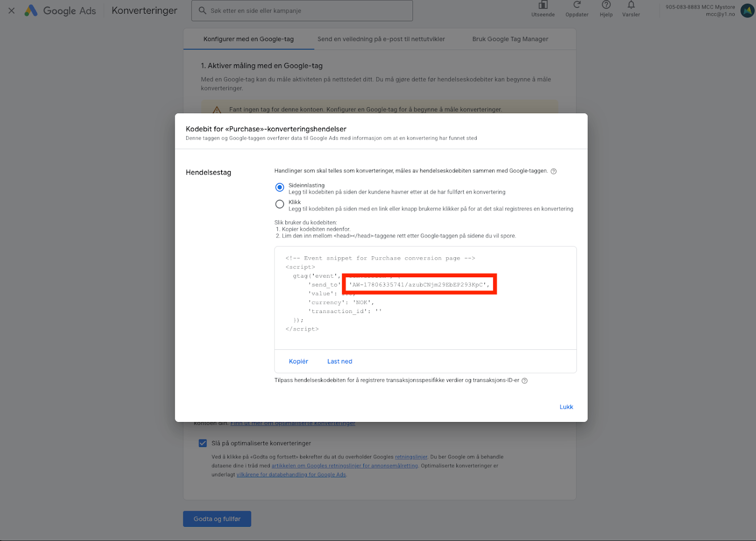Click the send_to conversion ID value in the snippet
This screenshot has height=541, width=756.
[420, 285]
